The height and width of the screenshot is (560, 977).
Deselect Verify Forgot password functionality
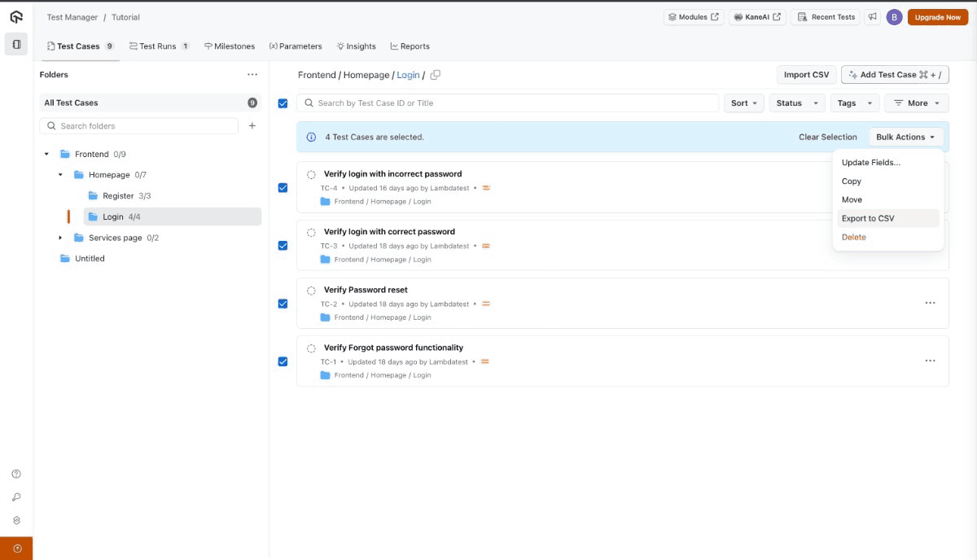pos(283,361)
